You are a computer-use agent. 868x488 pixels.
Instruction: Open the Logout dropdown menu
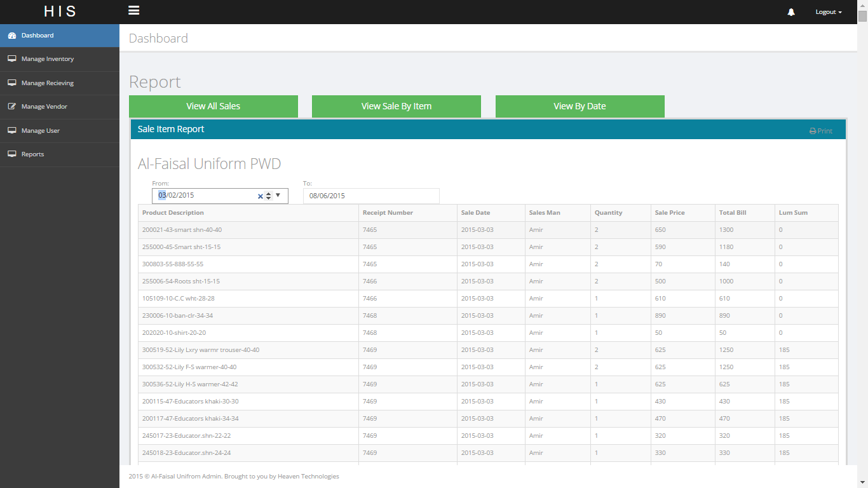tap(828, 12)
